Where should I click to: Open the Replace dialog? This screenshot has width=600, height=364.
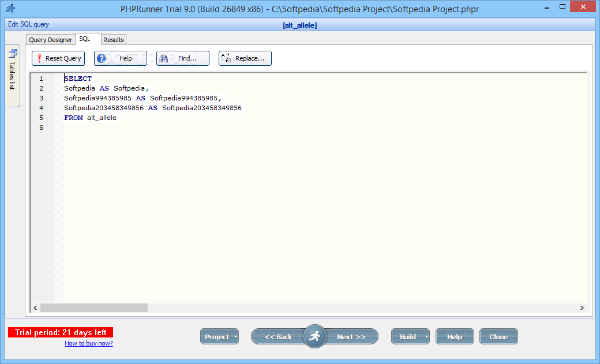pos(245,58)
